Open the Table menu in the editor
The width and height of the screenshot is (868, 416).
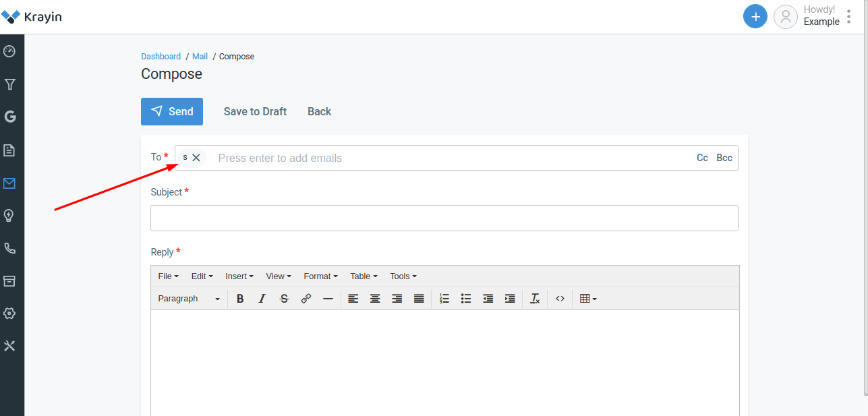pyautogui.click(x=363, y=276)
